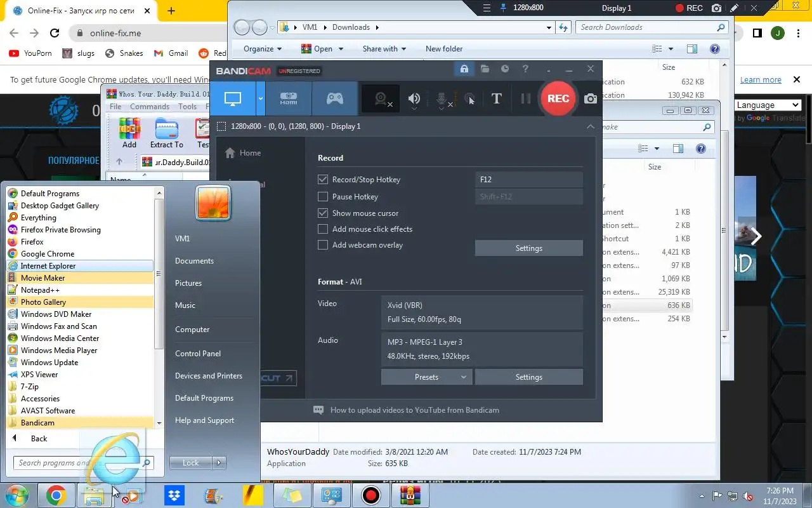The width and height of the screenshot is (812, 508).
Task: Switch to HDMI device recording mode
Action: point(289,98)
